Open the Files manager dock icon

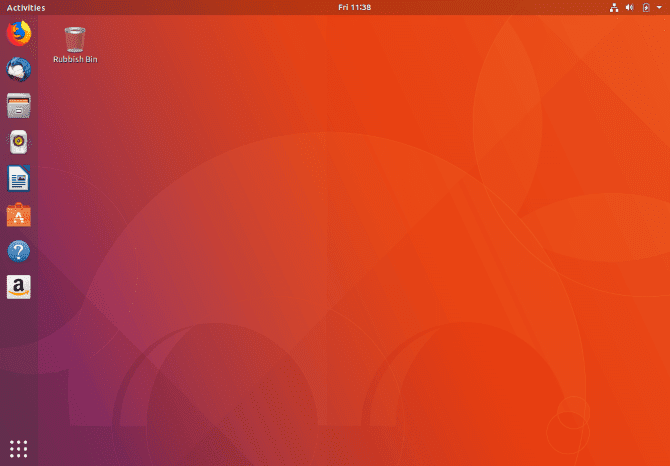(x=19, y=106)
